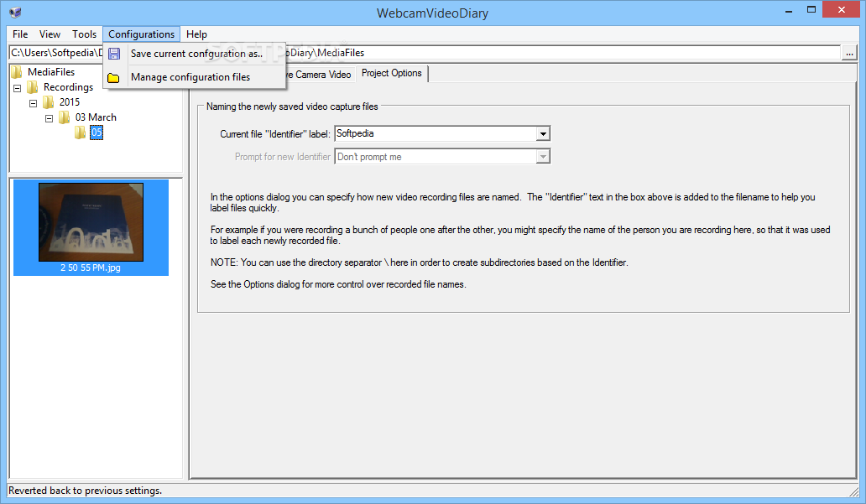Collapse the Recordings tree node
This screenshot has width=866, height=504.
[x=17, y=88]
